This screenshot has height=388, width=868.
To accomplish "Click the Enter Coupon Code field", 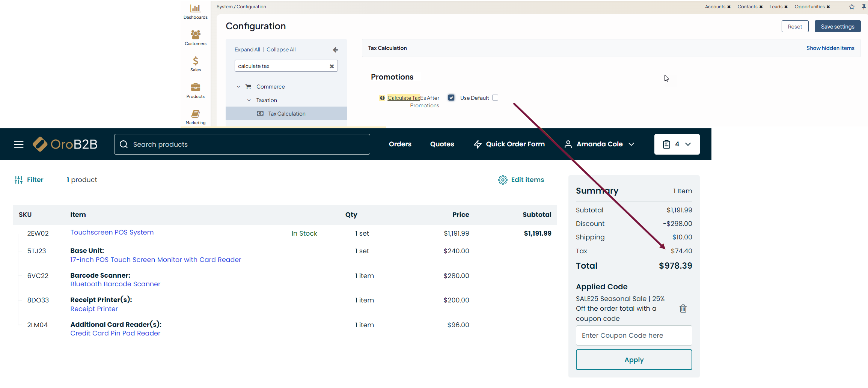I will 634,335.
